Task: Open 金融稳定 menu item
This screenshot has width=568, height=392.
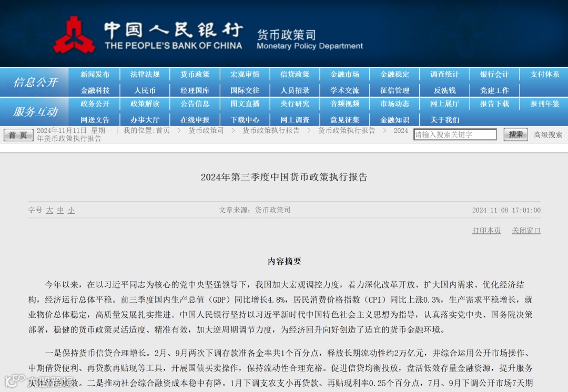Action: click(395, 74)
